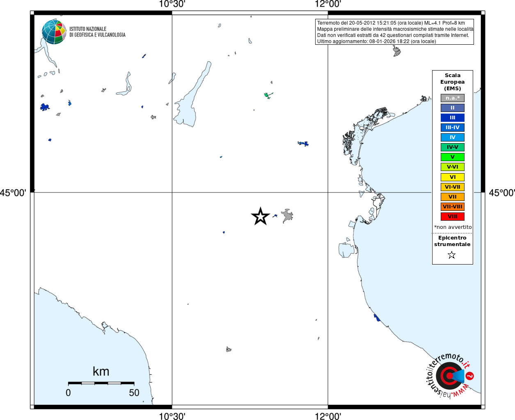Click the gray locality east of epicenter
The height and width of the screenshot is (420, 515).
288,216
